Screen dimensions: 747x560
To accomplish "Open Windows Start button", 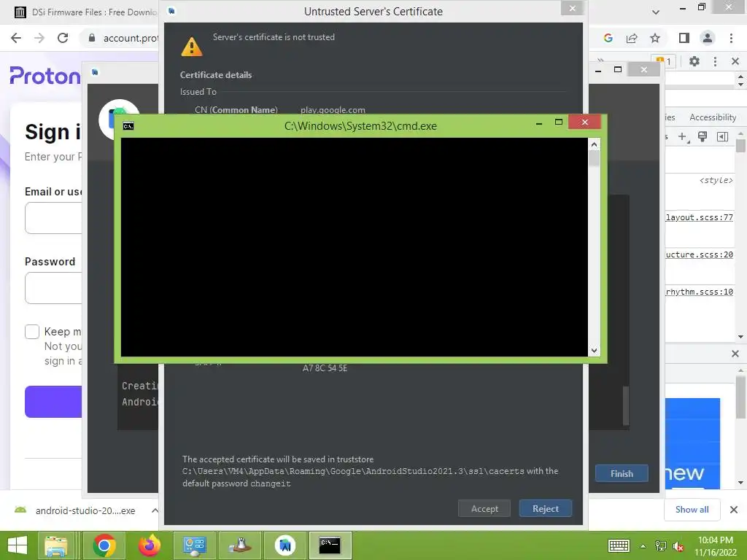I will coord(18,545).
